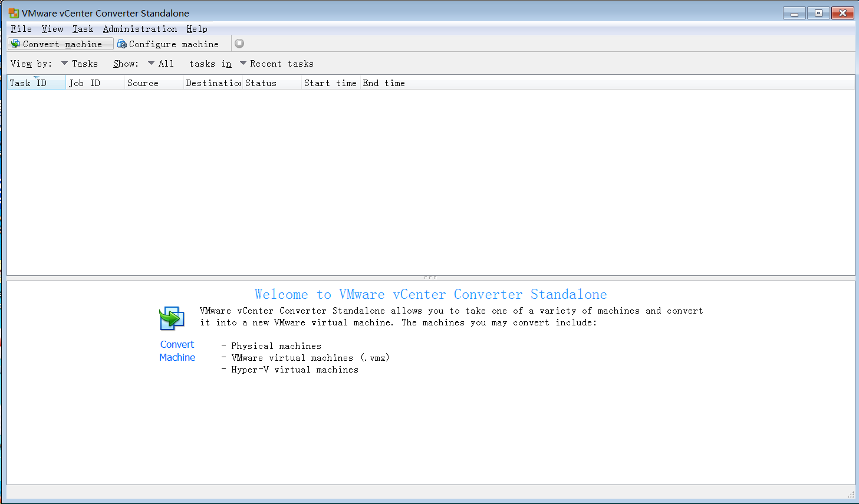Viewport: 859px width, 504px height.
Task: Open the Task menu
Action: (83, 29)
